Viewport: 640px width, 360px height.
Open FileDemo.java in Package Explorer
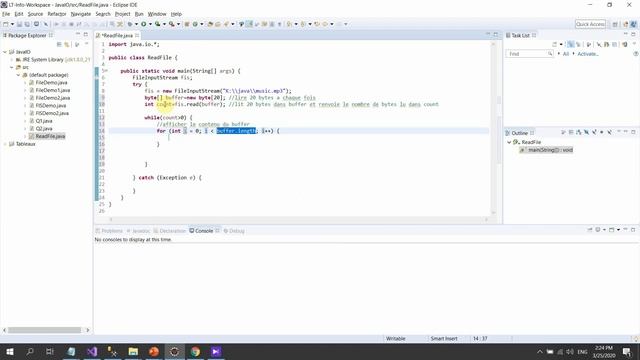[x=51, y=83]
